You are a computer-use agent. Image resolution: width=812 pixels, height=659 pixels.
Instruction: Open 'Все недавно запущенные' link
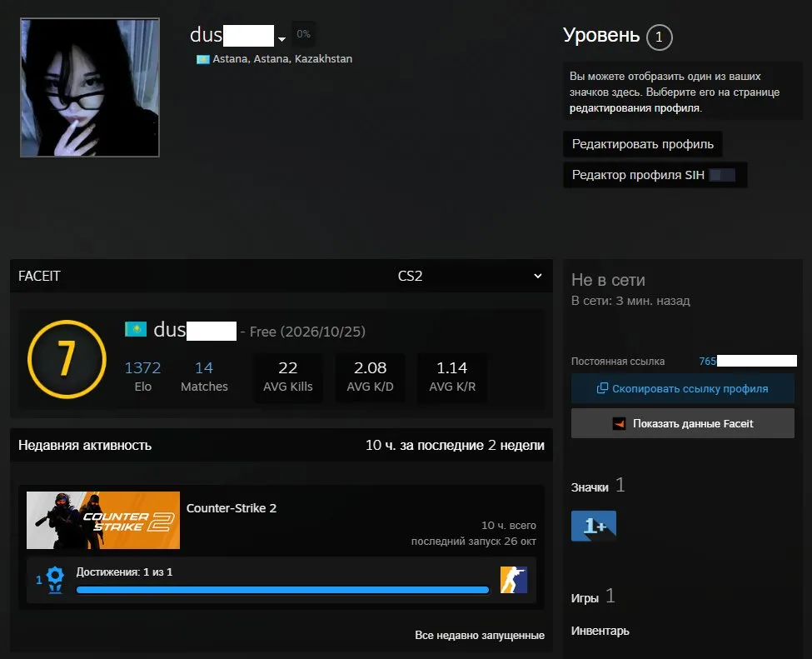click(480, 635)
